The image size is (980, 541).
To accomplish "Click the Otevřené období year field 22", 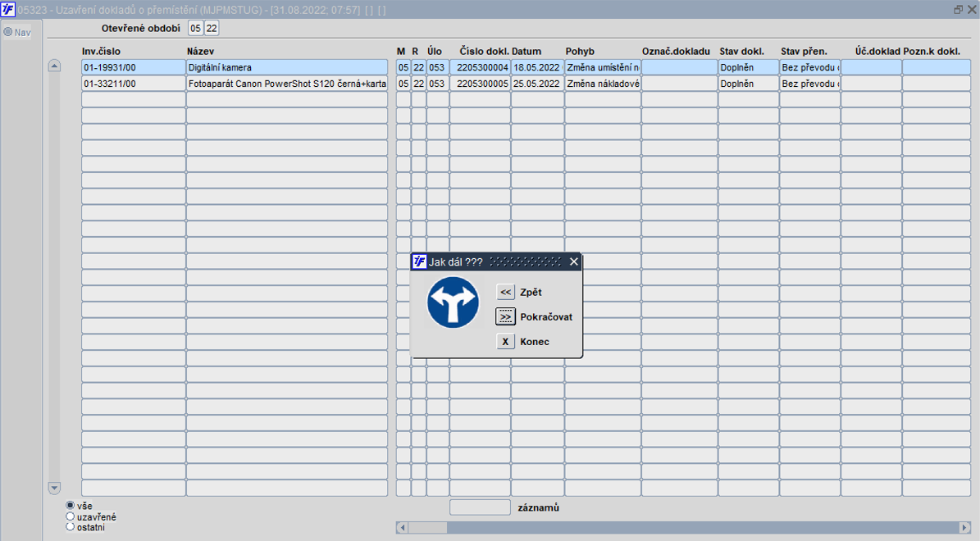I will coord(212,28).
